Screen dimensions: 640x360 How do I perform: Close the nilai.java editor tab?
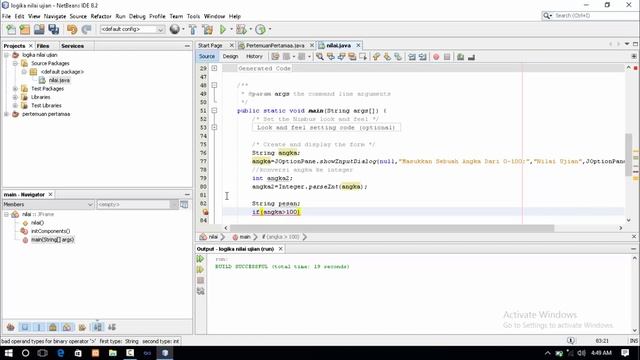point(358,45)
